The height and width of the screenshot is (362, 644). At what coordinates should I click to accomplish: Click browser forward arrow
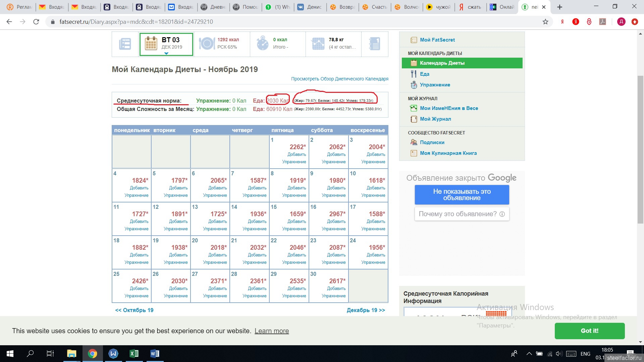point(22,22)
